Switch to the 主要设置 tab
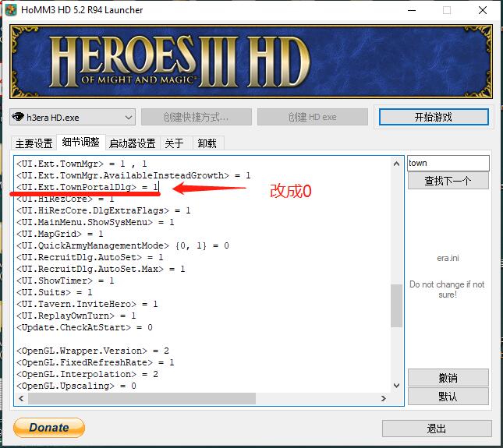Viewport: 503px width, 448px height. pyautogui.click(x=34, y=143)
